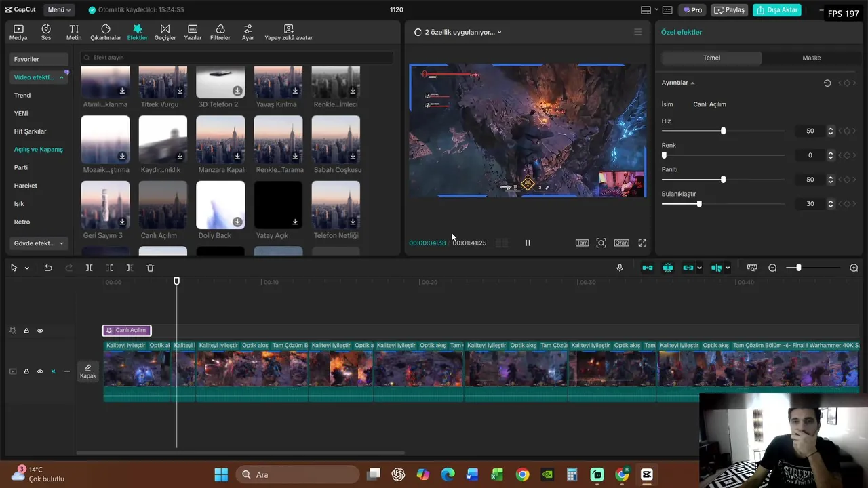The height and width of the screenshot is (488, 868).
Task: Open the Medya panel
Action: click(x=18, y=33)
